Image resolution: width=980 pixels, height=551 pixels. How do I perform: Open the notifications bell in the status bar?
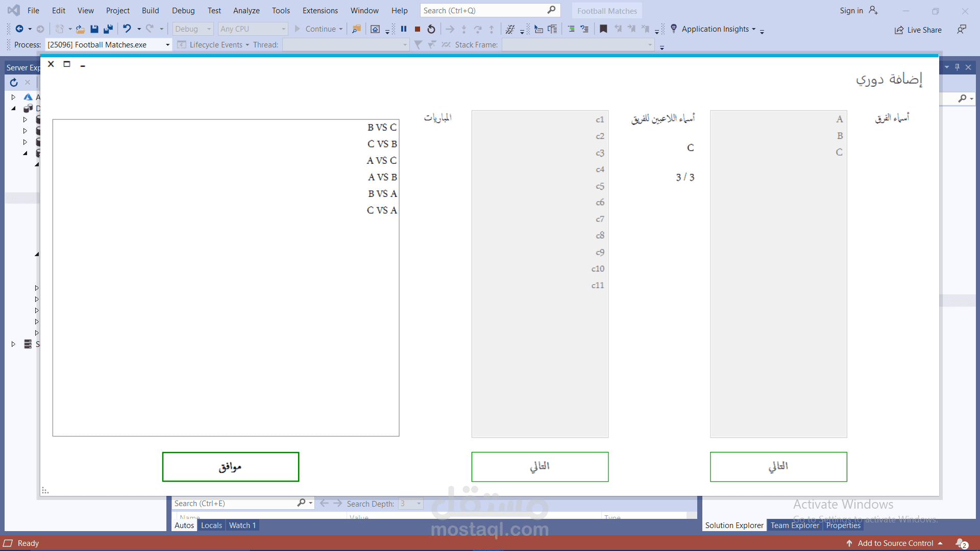click(961, 543)
